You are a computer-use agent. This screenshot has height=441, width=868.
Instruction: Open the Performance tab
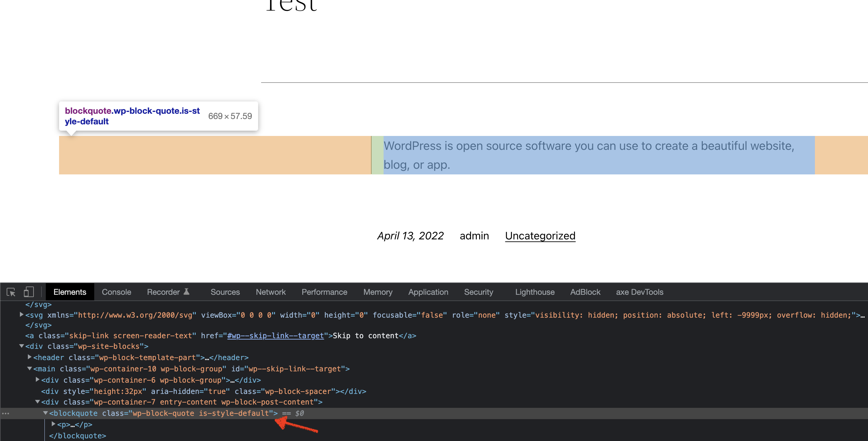(x=324, y=292)
